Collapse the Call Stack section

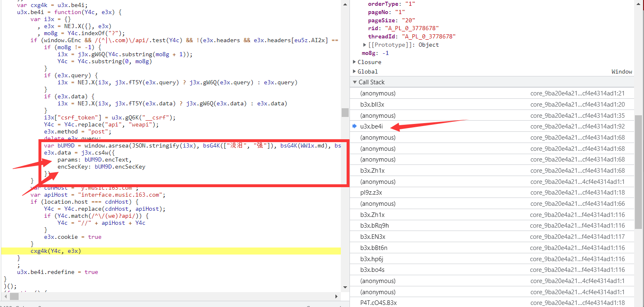click(355, 82)
